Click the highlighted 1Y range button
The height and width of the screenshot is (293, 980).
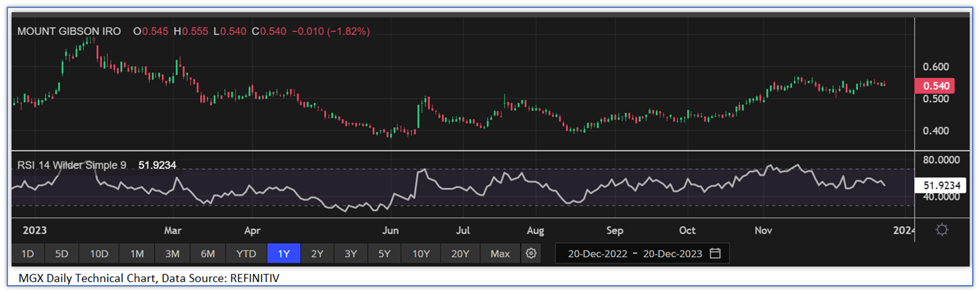tap(284, 253)
